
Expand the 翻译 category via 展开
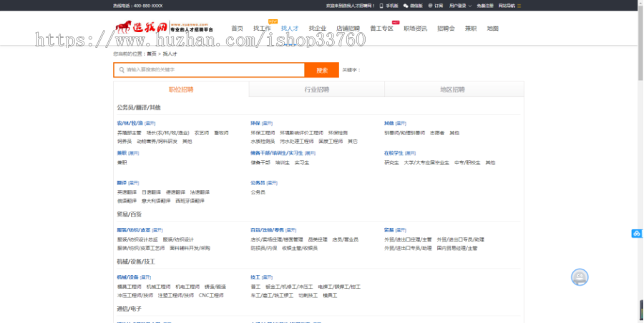tap(134, 183)
